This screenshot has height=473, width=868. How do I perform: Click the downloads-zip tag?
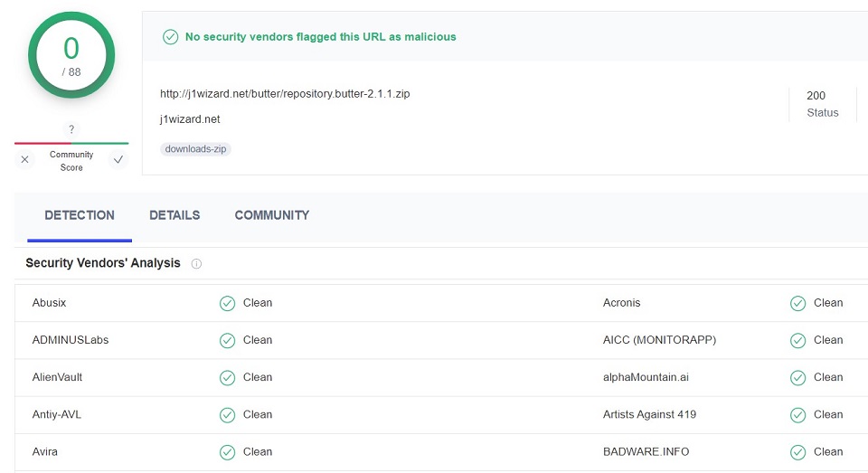tap(195, 149)
